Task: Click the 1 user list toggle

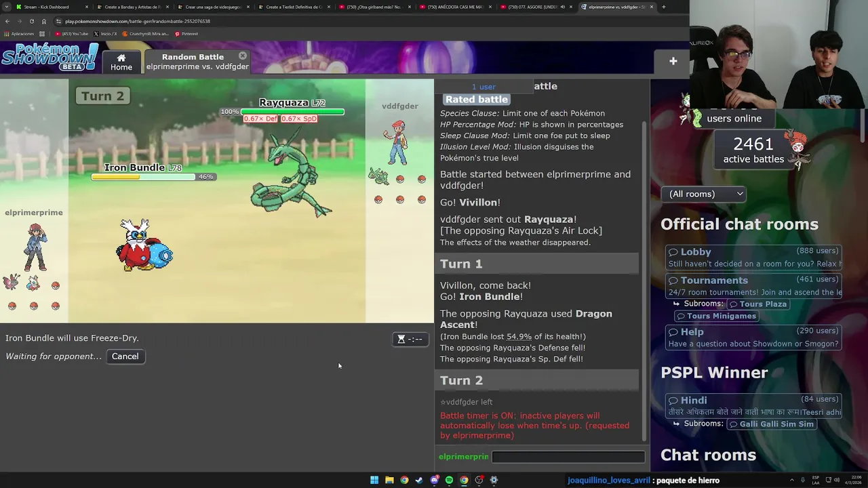Action: (x=484, y=87)
